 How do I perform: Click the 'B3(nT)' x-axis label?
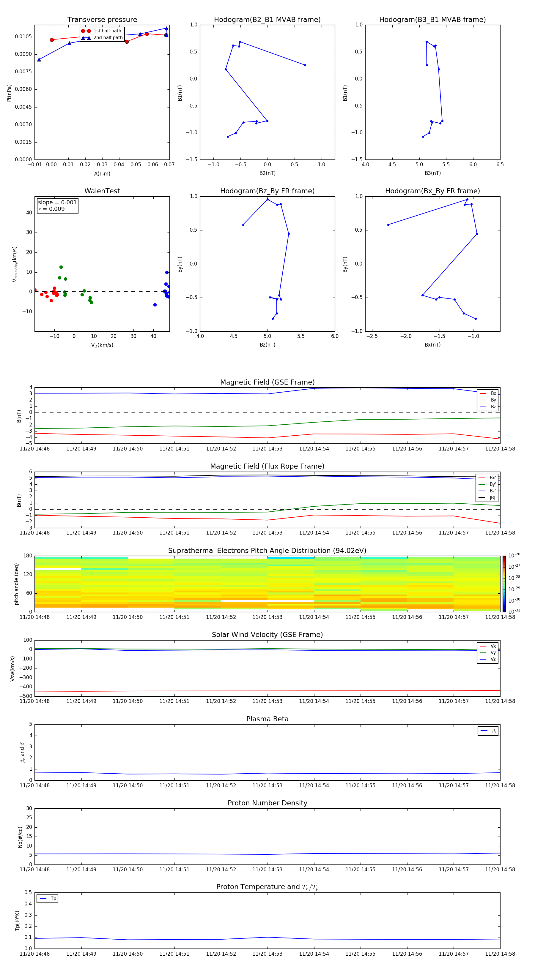432,173
